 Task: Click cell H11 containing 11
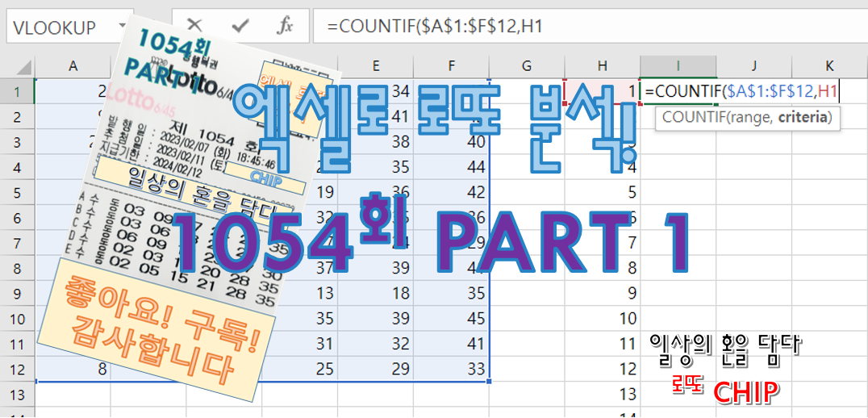pos(603,344)
